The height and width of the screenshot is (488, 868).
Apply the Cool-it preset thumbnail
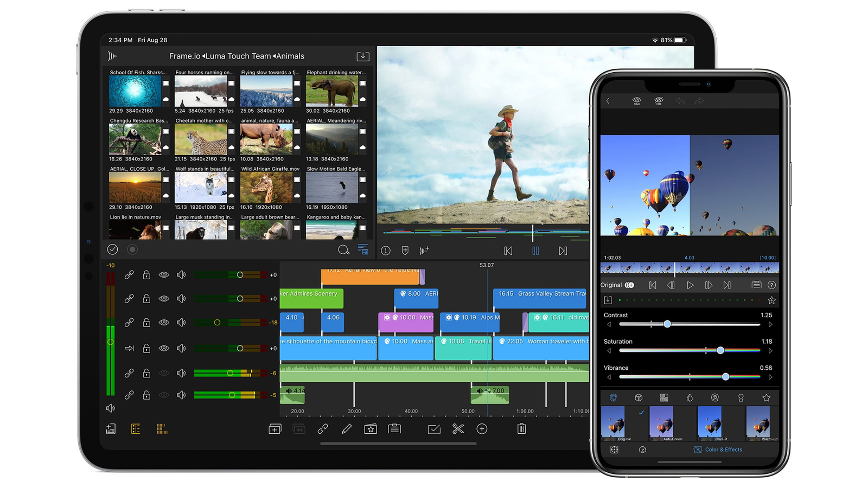[710, 423]
